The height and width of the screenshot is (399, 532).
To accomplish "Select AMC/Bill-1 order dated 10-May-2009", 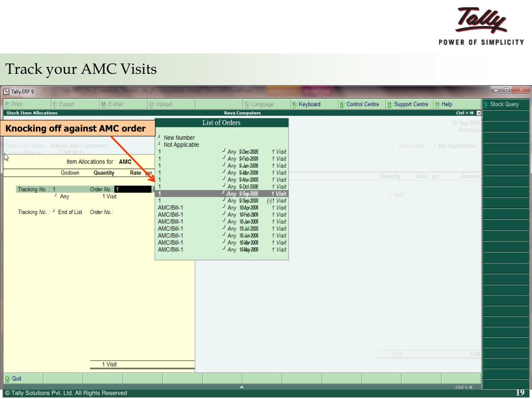I will 222,249.
